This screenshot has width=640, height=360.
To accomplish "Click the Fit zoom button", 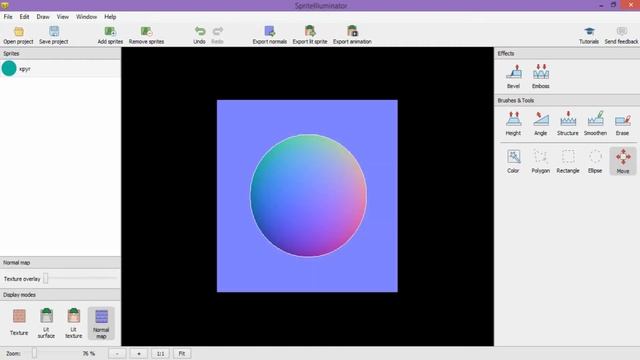I will pos(182,353).
